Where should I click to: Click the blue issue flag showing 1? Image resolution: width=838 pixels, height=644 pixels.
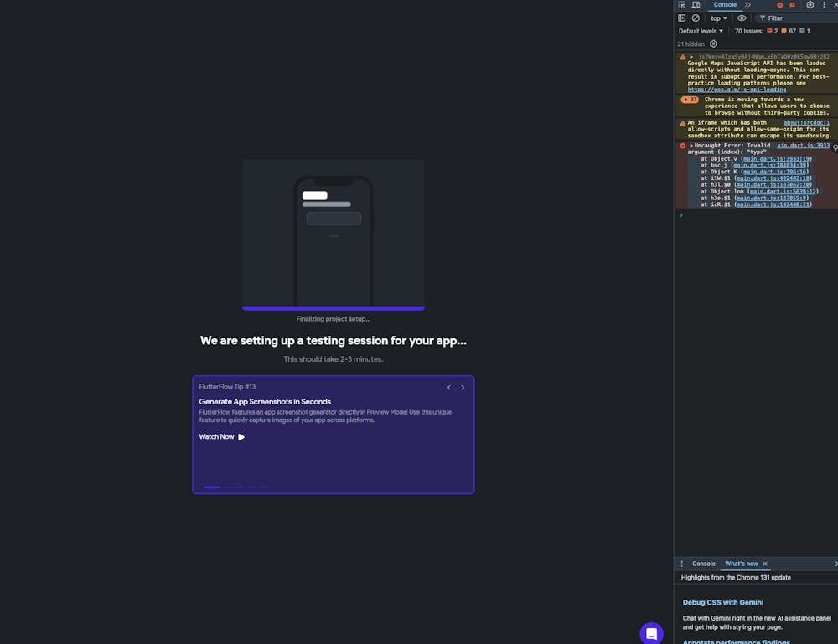click(804, 31)
